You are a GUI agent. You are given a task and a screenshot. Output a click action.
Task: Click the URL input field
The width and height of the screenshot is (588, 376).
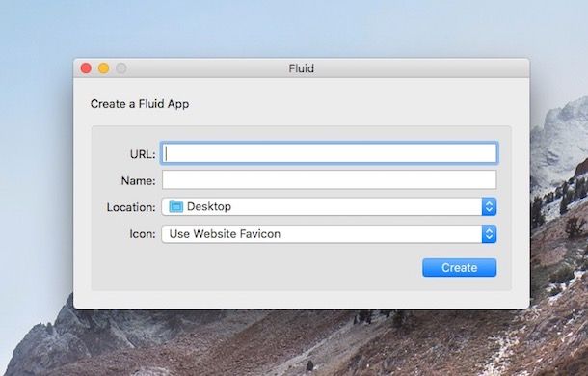pos(330,152)
